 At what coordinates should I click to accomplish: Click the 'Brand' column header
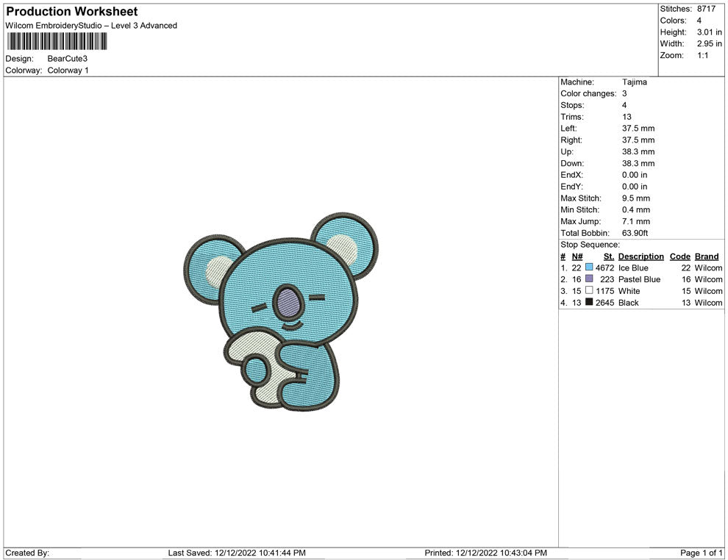707,256
